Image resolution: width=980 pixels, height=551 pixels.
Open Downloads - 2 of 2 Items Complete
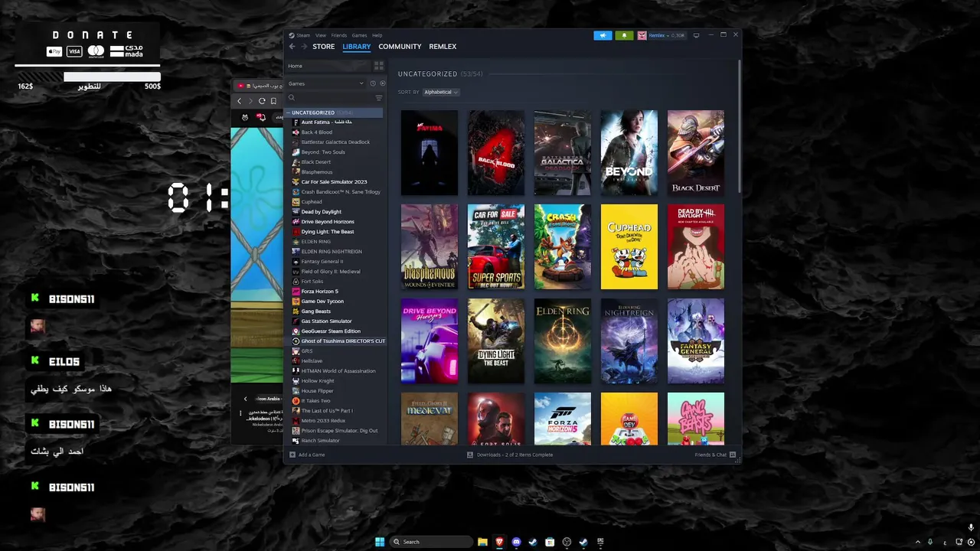(514, 455)
